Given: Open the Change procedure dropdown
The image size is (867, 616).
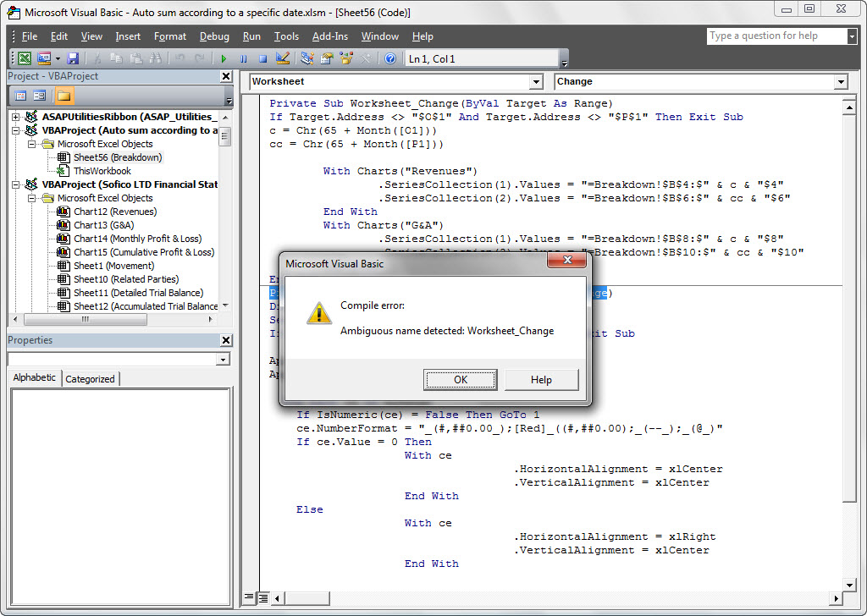Looking at the screenshot, I should (841, 82).
